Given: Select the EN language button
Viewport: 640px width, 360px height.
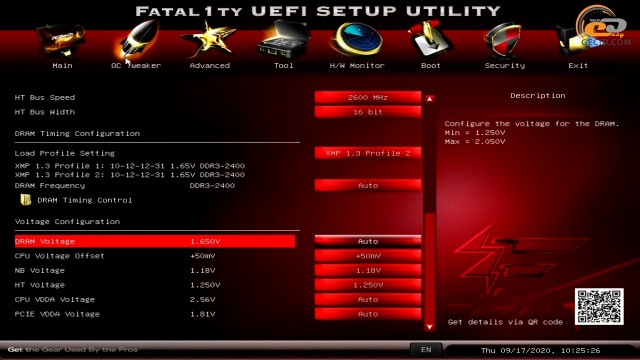Looking at the screenshot, I should coord(426,350).
